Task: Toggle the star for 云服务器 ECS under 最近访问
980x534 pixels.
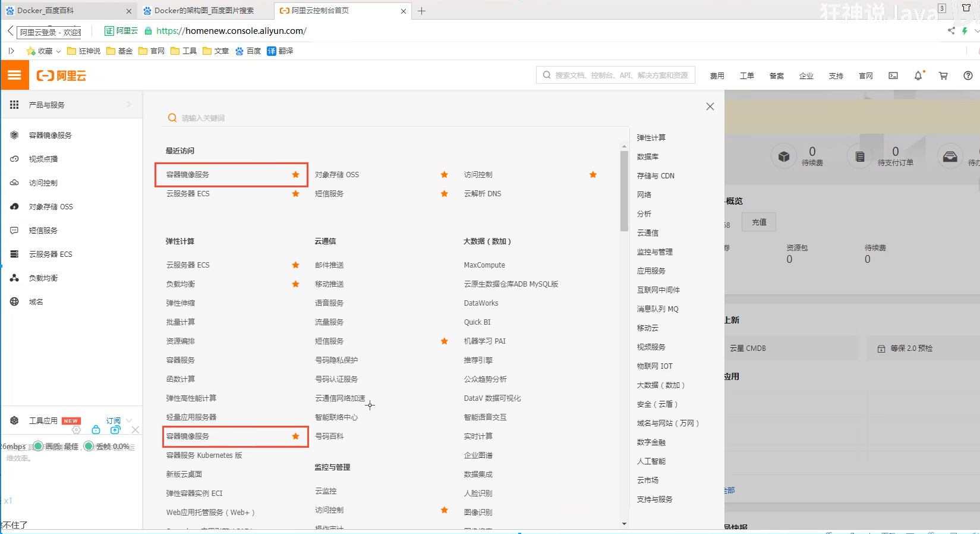Action: pos(295,193)
